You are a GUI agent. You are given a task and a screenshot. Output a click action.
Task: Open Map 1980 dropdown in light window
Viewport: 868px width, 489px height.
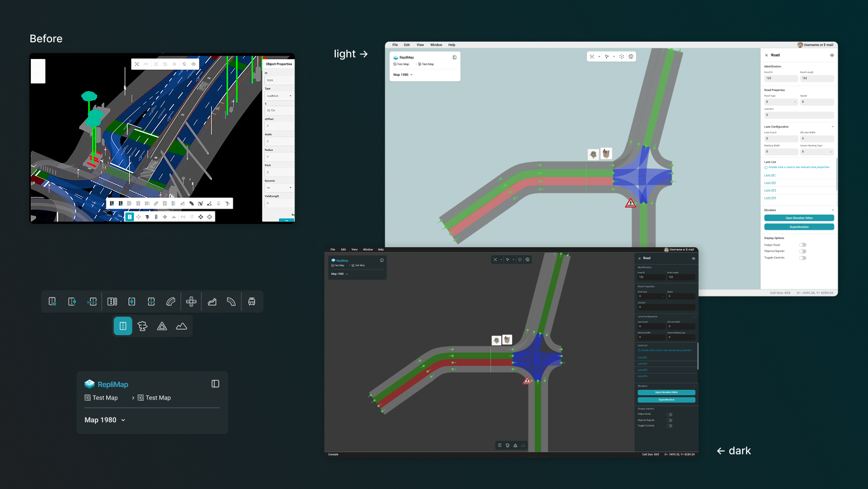403,75
